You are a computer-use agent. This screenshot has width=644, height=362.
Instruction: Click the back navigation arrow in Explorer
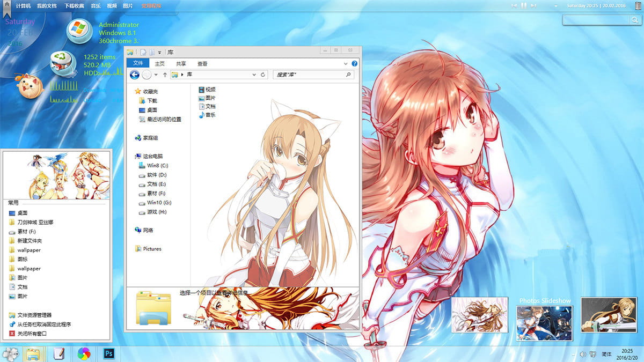(135, 74)
